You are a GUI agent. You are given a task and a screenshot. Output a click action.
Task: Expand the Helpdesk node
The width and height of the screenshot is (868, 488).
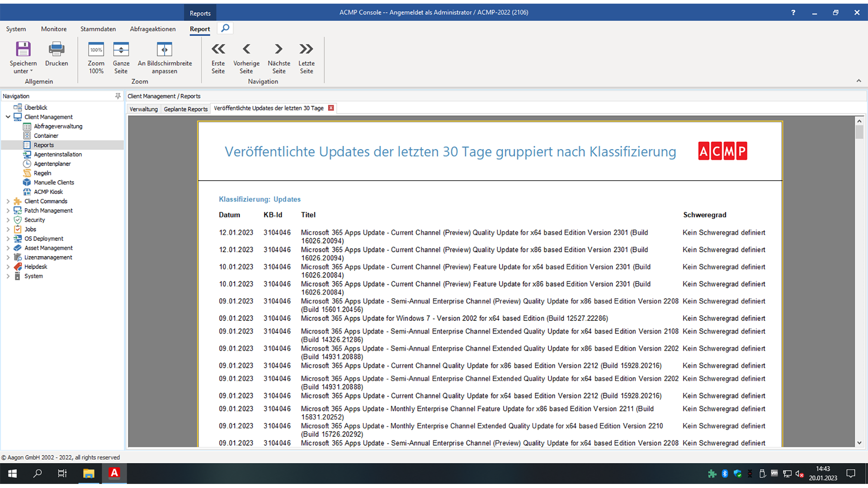coord(8,267)
